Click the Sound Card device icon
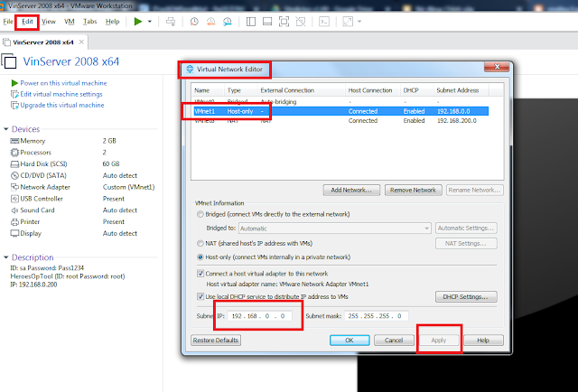This screenshot has width=578, height=392. tap(14, 210)
